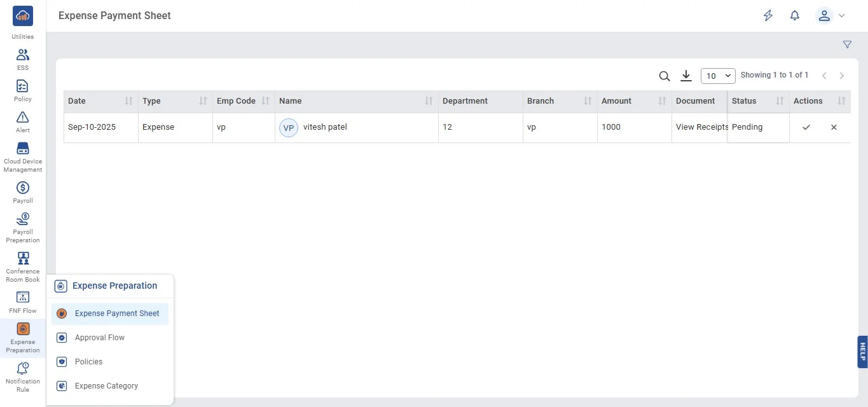Open Payroll module in sidebar
The width and height of the screenshot is (868, 407).
click(23, 192)
